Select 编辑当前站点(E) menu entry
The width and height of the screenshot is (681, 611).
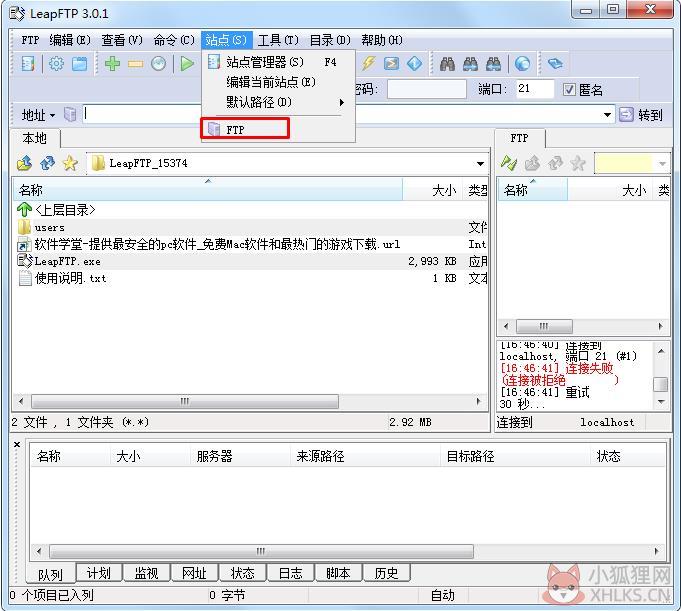(x=278, y=82)
